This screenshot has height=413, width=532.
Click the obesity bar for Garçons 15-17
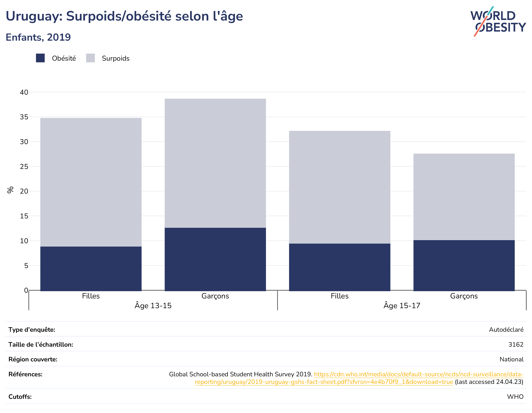coord(464,265)
